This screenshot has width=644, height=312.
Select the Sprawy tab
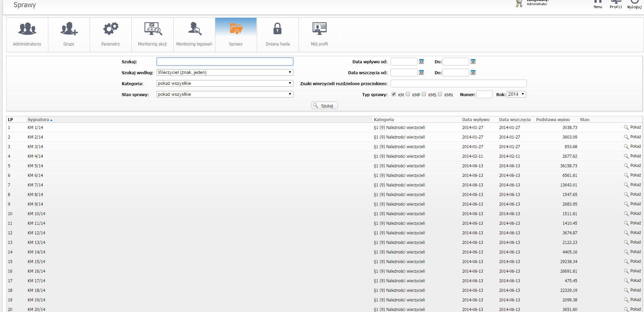[236, 35]
